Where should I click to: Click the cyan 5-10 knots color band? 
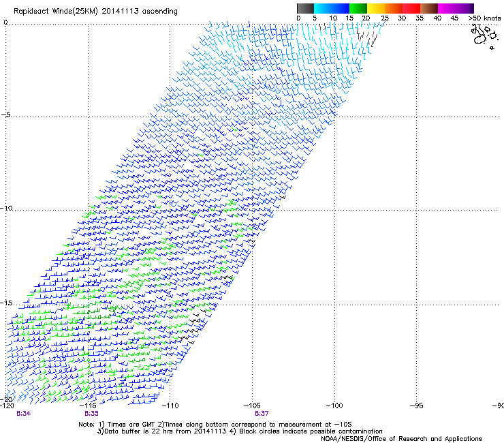[x=323, y=8]
